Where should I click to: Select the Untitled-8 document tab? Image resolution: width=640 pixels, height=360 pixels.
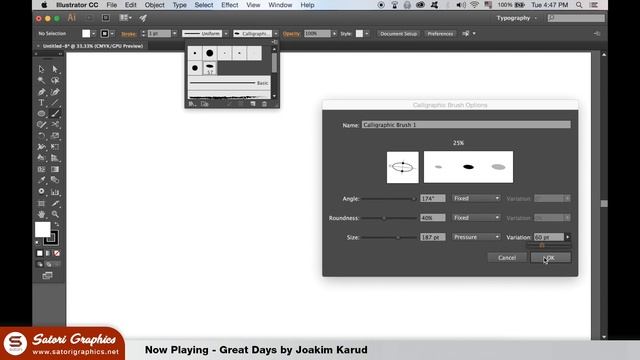point(93,46)
